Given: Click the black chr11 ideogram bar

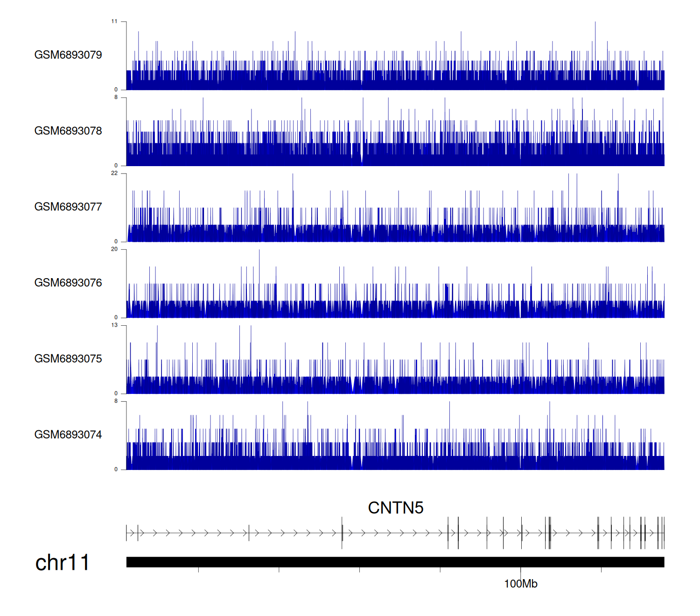Looking at the screenshot, I should pyautogui.click(x=395, y=562).
